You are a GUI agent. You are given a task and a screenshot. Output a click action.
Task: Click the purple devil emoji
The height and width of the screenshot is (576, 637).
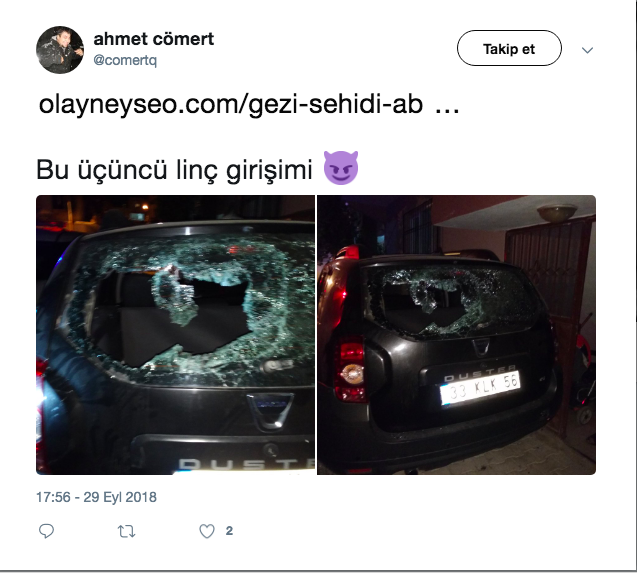[x=341, y=168]
